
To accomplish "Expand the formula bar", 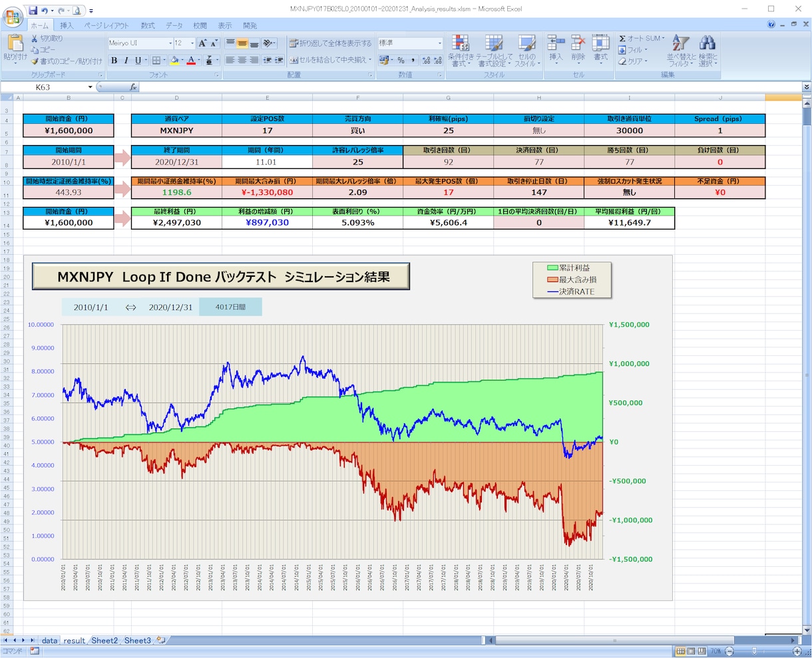I will [x=807, y=87].
